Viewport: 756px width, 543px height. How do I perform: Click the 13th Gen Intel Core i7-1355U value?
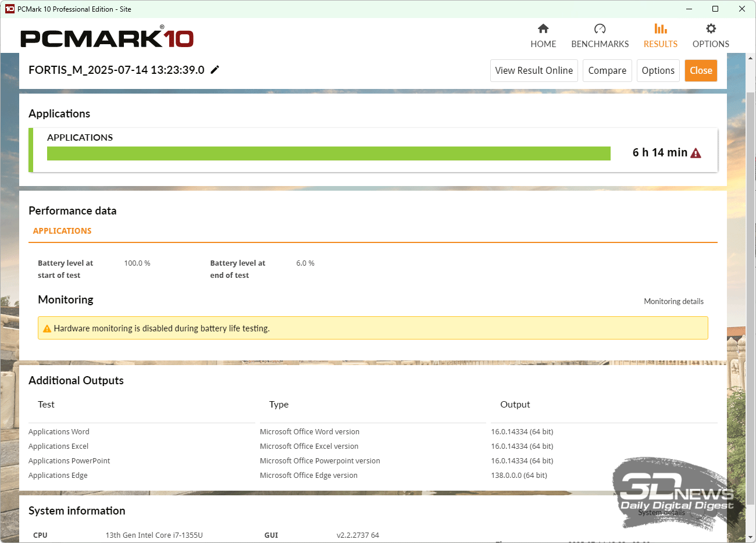(x=154, y=535)
